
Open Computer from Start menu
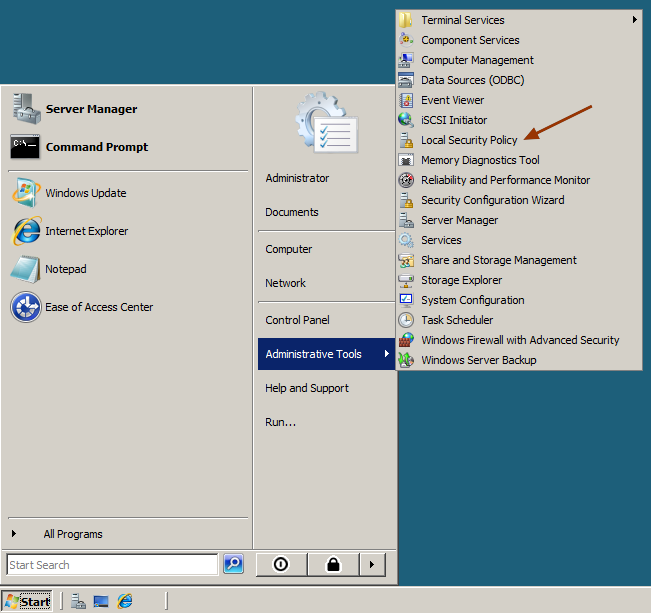(x=289, y=249)
